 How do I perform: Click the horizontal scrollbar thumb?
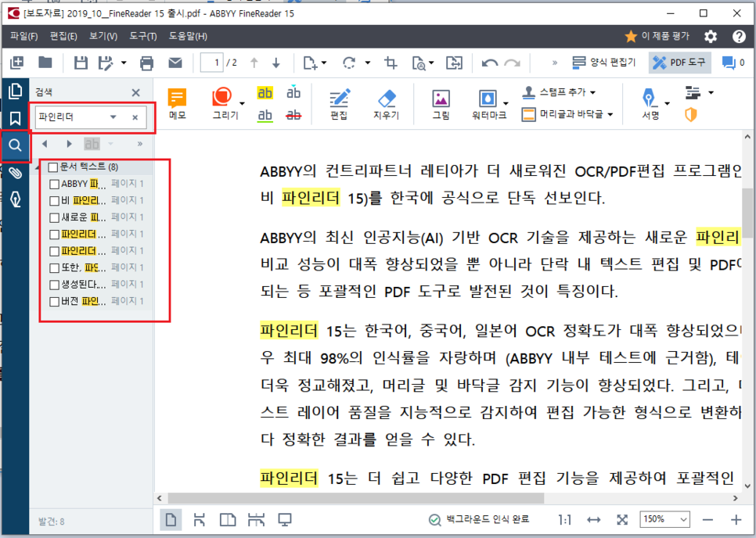coord(356,498)
